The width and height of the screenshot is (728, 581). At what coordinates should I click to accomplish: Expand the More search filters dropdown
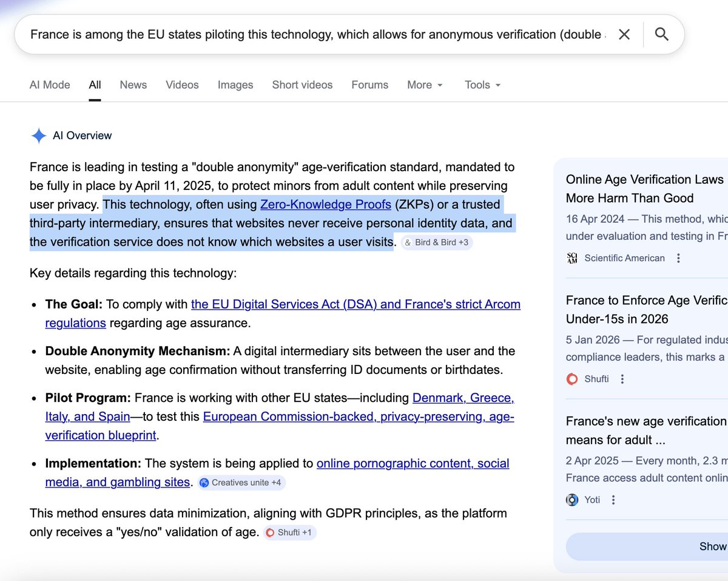[x=425, y=85]
